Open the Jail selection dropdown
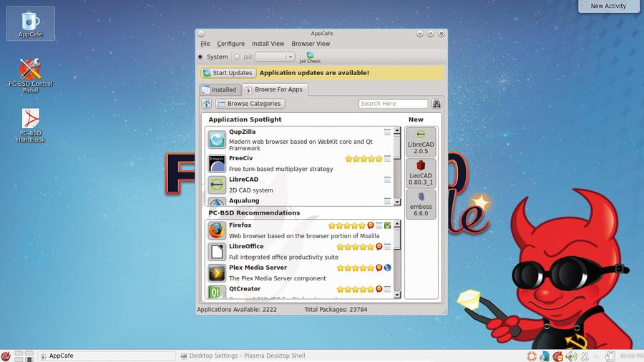 pyautogui.click(x=275, y=57)
